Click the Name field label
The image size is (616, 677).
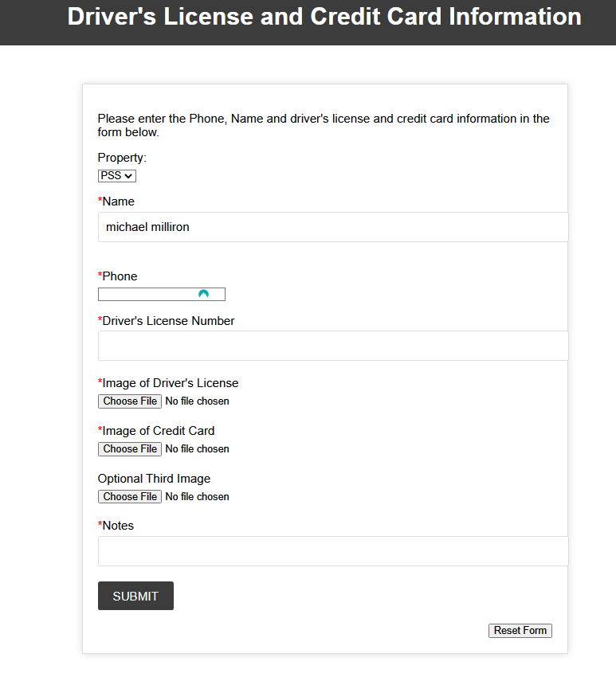(x=118, y=202)
